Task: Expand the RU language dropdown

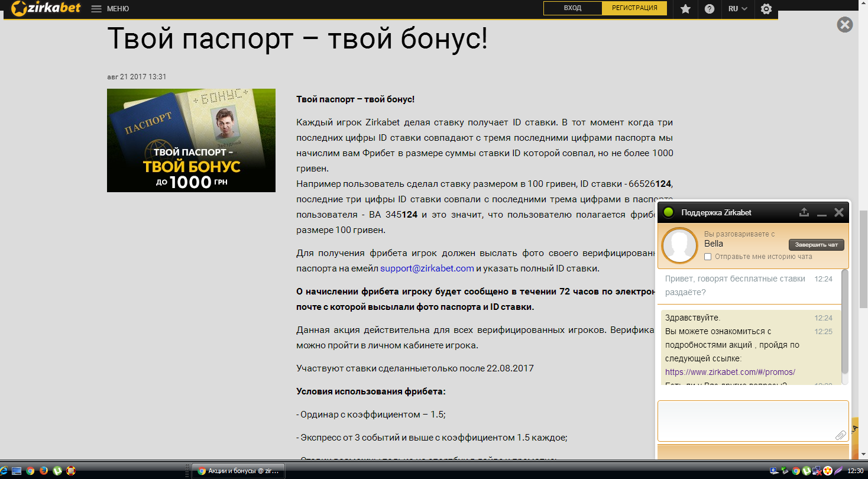Action: [737, 9]
